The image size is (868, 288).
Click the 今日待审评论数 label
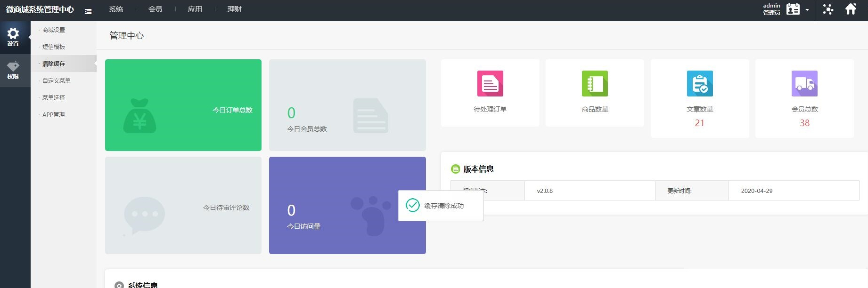coord(226,208)
